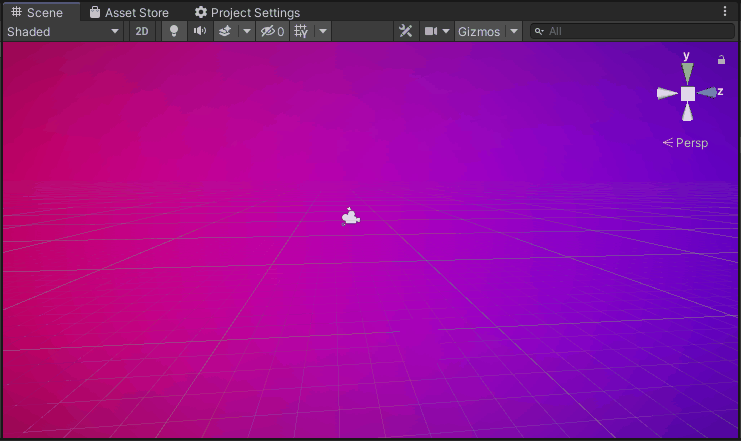Click the scene camera settings icon
The height and width of the screenshot is (441, 741).
point(432,31)
